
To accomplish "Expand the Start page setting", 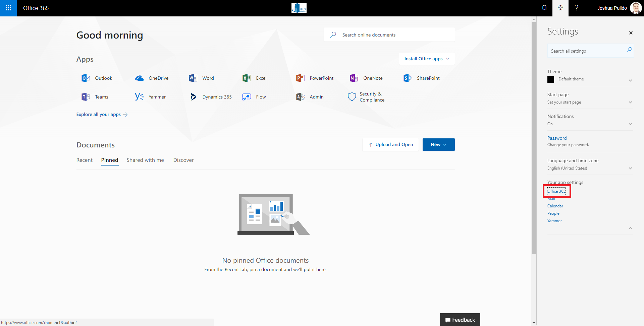I will click(x=630, y=102).
